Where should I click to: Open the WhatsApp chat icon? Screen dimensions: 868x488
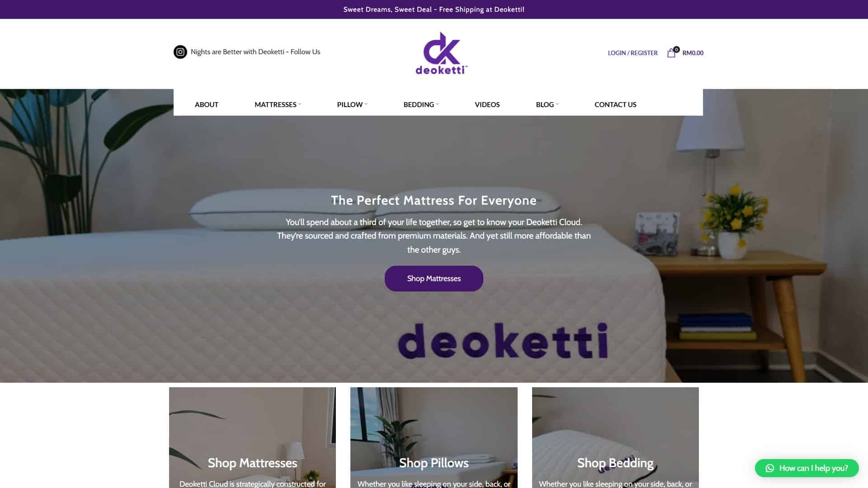[x=769, y=468]
